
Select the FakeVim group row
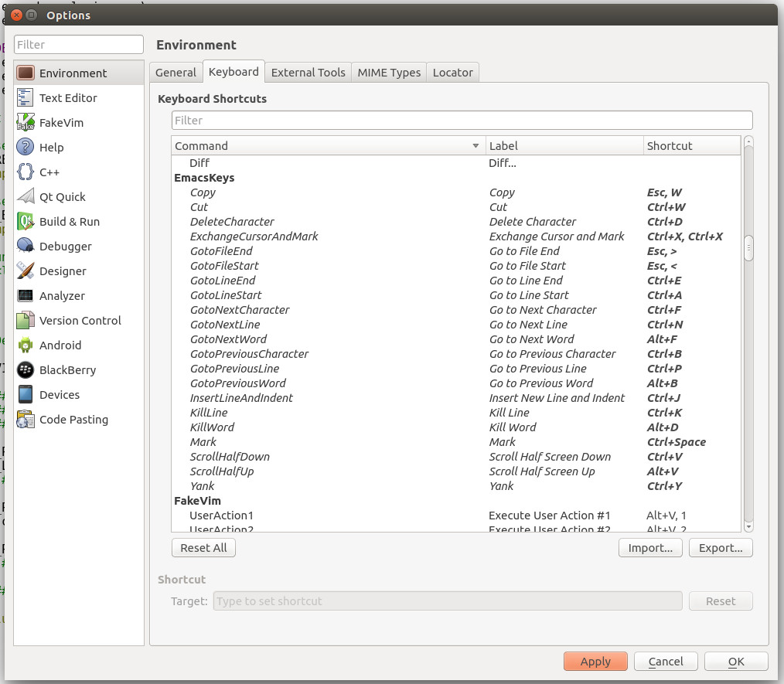[x=456, y=501]
